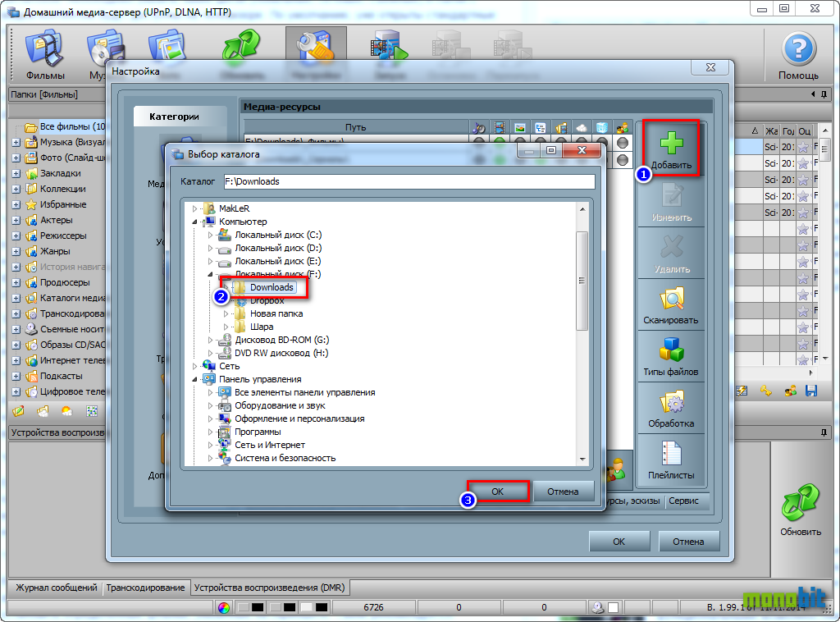Click the cloud column icon in Медиа-ресурсы
Screen dimensions: 840x622
(582, 127)
